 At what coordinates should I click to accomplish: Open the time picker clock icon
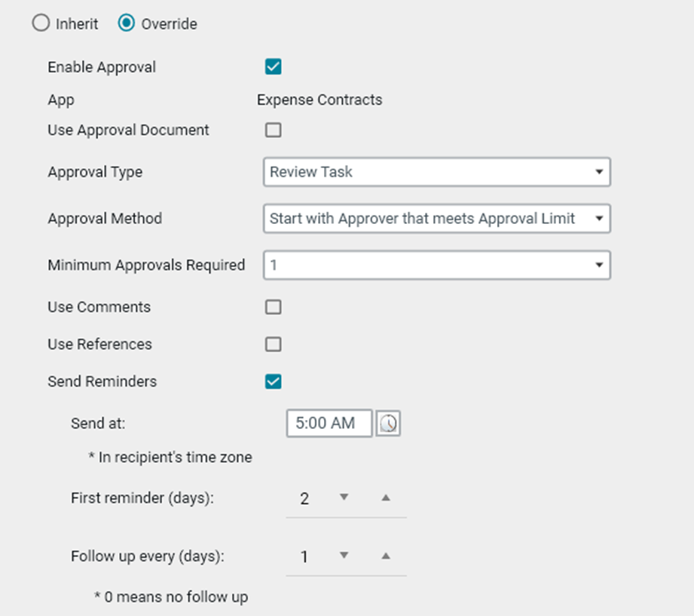(388, 424)
